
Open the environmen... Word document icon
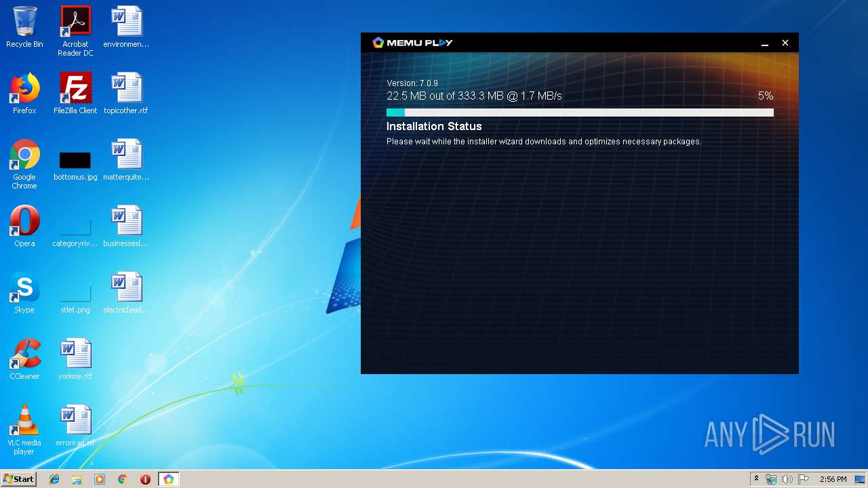[x=126, y=27]
